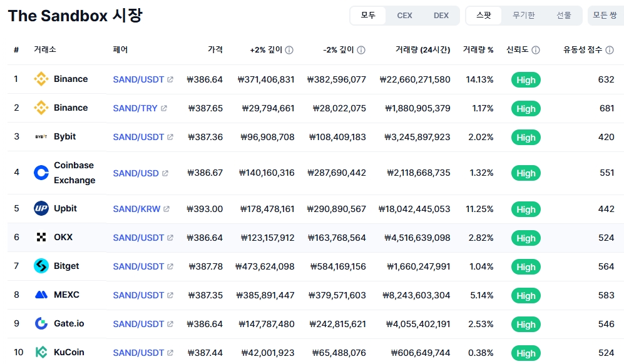This screenshot has height=364, width=624.
Task: Open Upbit SAND/KRW pair link
Action: click(x=136, y=208)
